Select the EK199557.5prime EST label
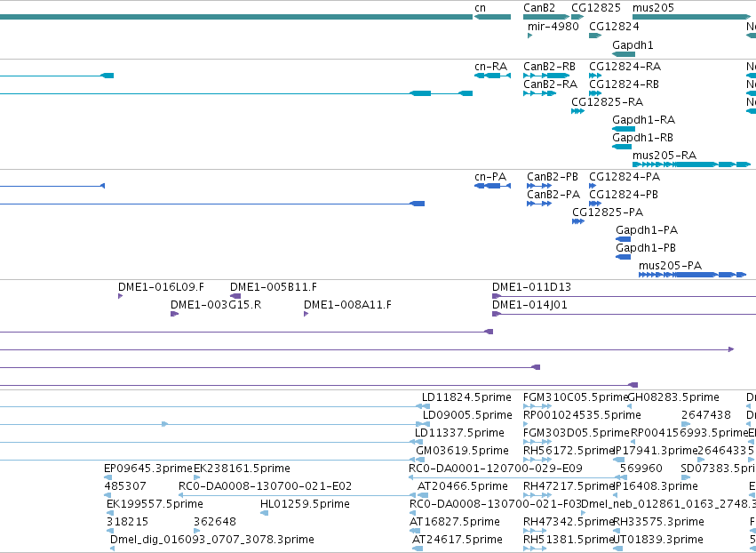The width and height of the screenshot is (756, 553). click(155, 504)
